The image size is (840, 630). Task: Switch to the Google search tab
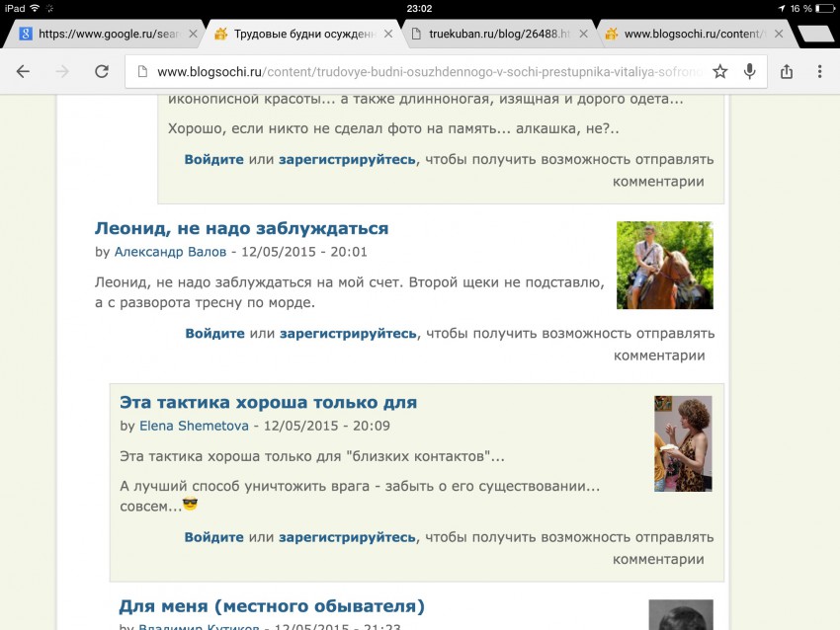click(x=104, y=34)
